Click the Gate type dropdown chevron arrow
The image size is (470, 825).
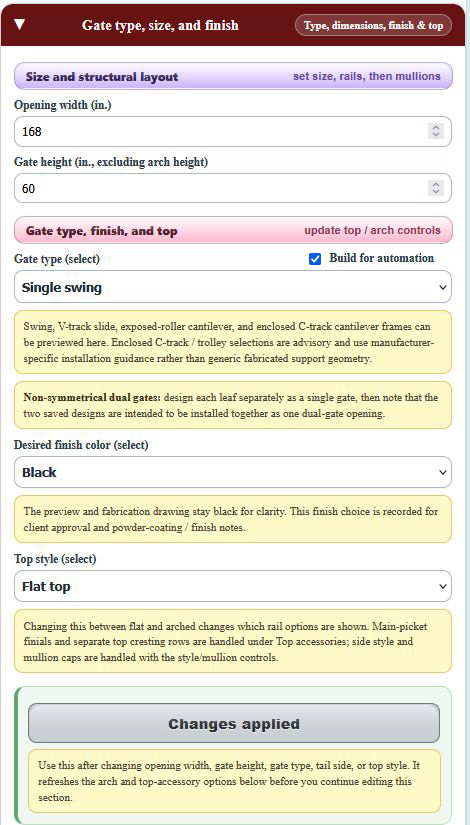point(441,287)
